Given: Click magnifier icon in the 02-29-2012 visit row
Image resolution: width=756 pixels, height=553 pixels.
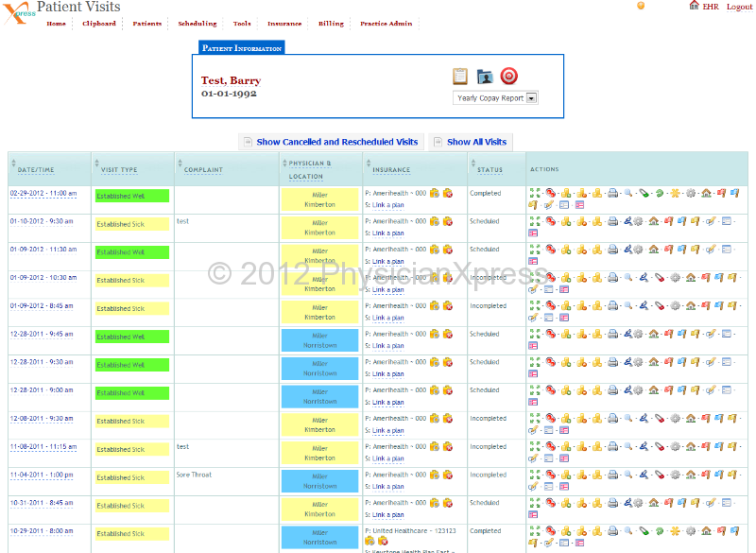Looking at the screenshot, I should click(x=627, y=193).
